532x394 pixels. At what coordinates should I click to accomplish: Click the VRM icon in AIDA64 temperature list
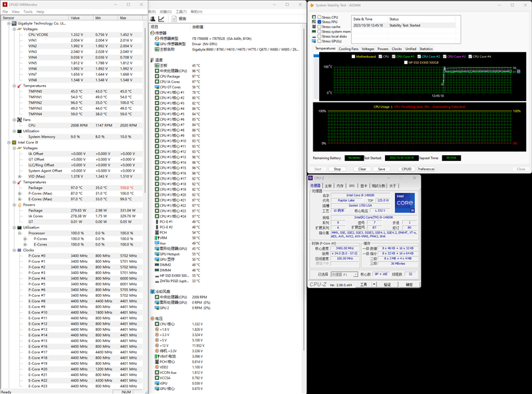click(157, 238)
